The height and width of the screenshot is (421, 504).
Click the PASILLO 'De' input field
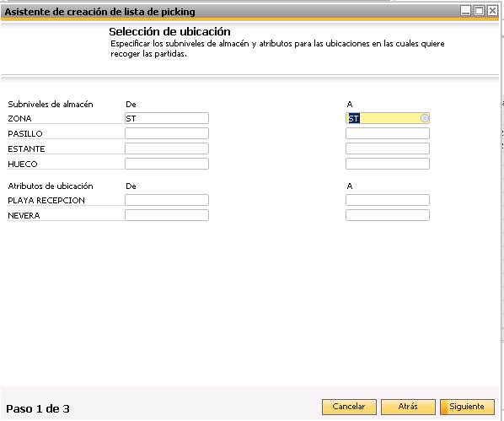(167, 133)
